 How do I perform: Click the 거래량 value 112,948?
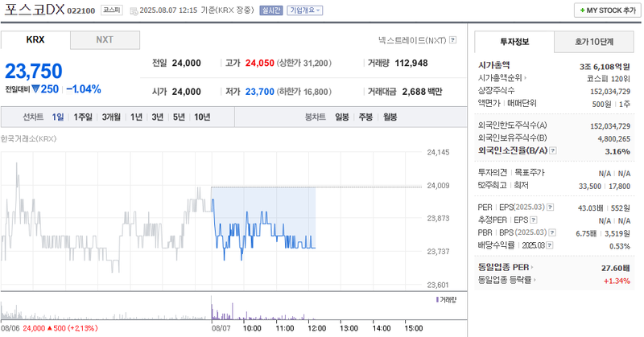tap(411, 64)
